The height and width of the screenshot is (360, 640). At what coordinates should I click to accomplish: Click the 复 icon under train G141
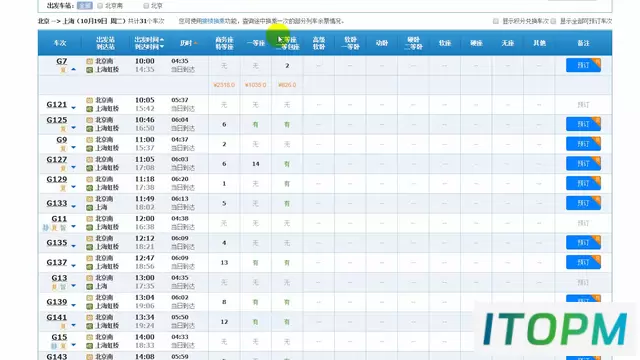point(63,326)
